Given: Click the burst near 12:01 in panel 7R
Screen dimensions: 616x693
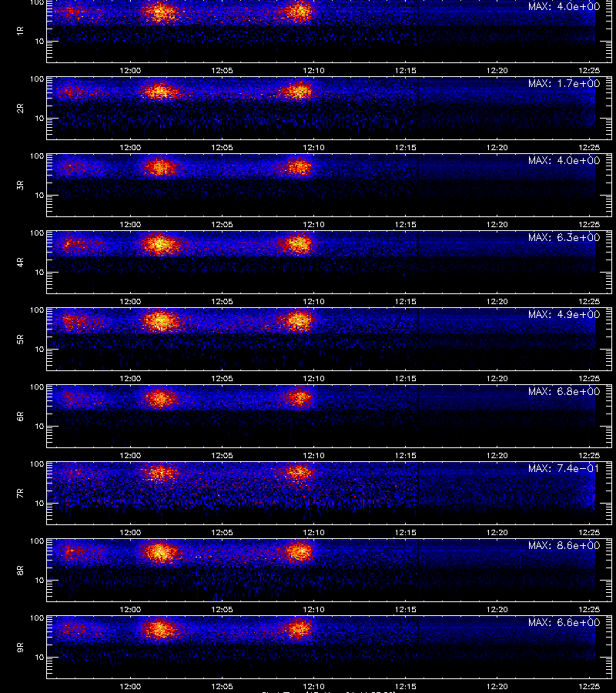Looking at the screenshot, I should click(x=159, y=473).
